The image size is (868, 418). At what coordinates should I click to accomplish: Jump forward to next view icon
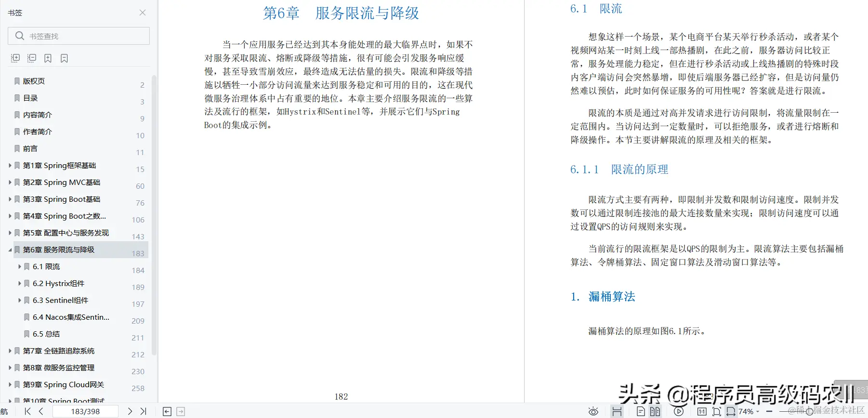(181, 411)
